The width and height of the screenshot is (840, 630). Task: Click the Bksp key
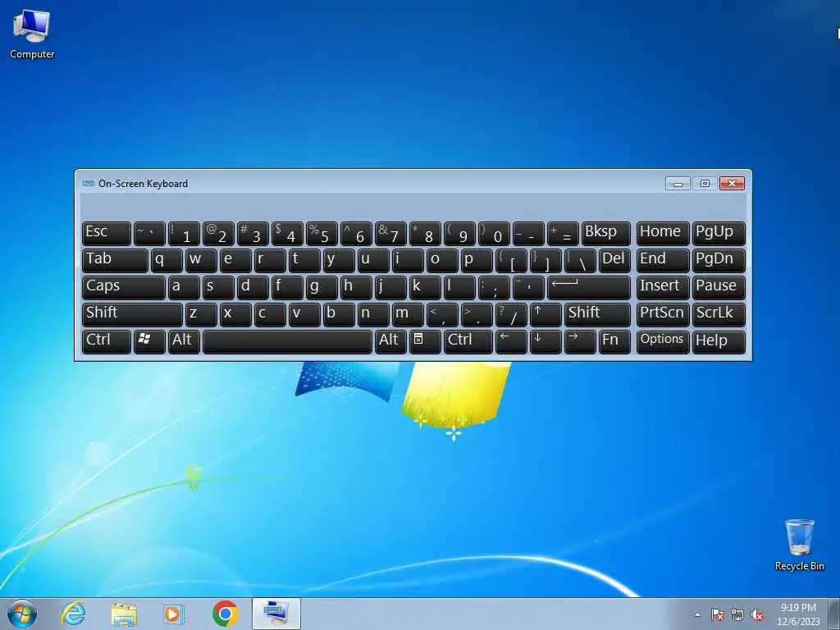click(606, 233)
